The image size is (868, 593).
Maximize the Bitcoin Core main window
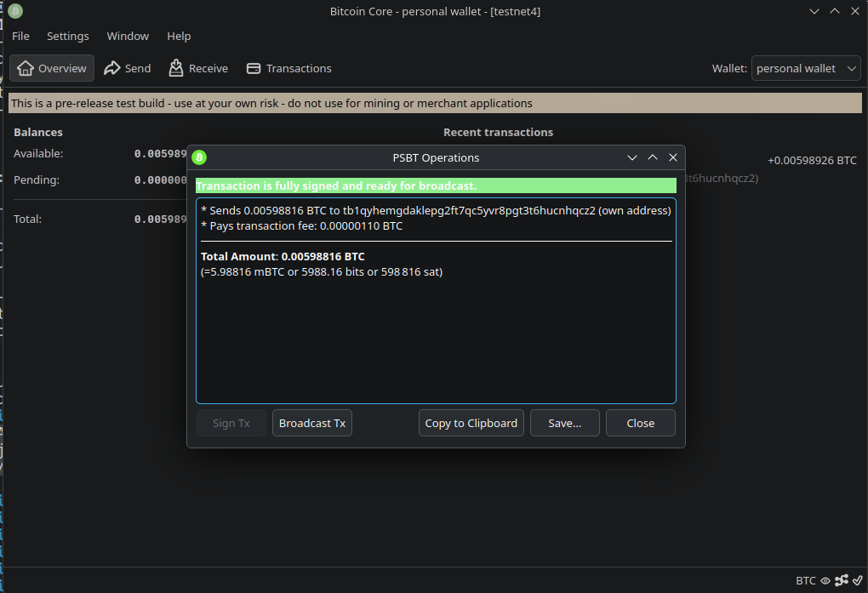click(834, 11)
